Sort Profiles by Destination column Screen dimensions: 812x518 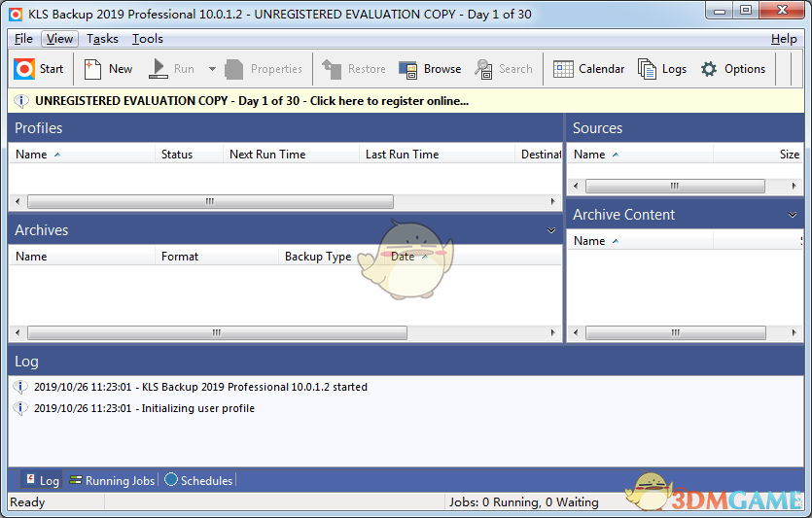click(x=539, y=155)
